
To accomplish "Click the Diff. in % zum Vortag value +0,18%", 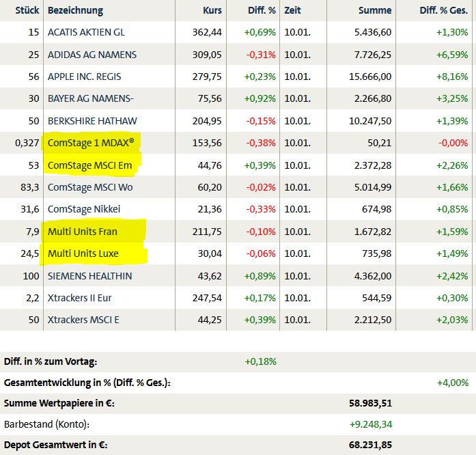I will 260,361.
